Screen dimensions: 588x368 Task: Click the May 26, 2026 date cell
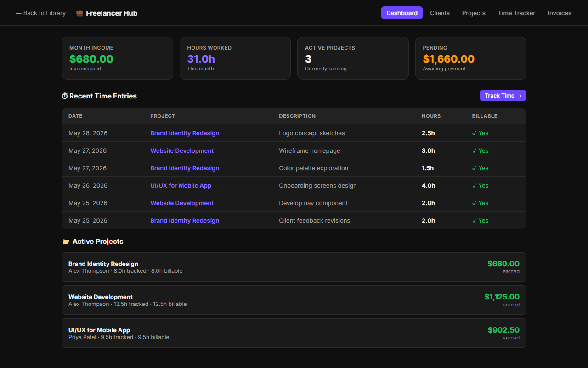click(88, 185)
